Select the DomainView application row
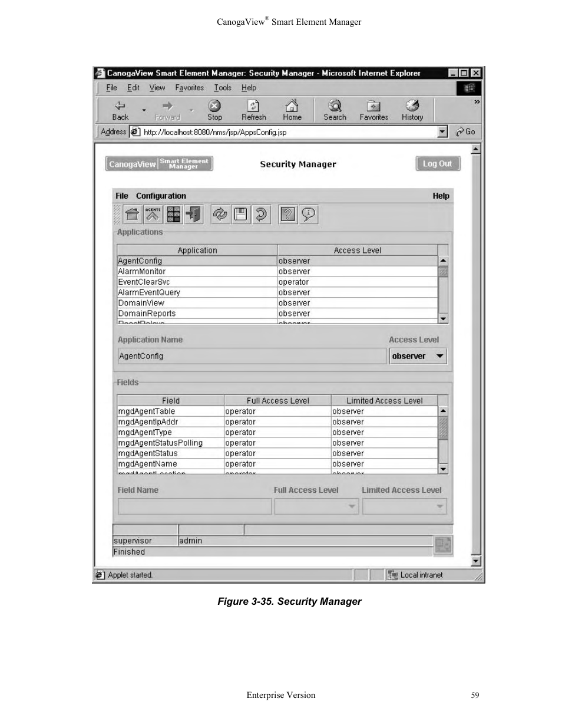 coord(277,303)
